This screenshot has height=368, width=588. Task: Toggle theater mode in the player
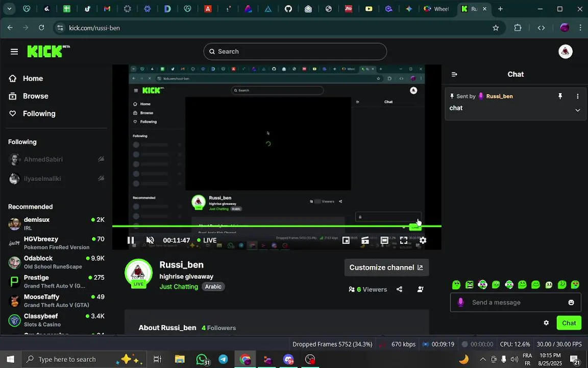384,240
